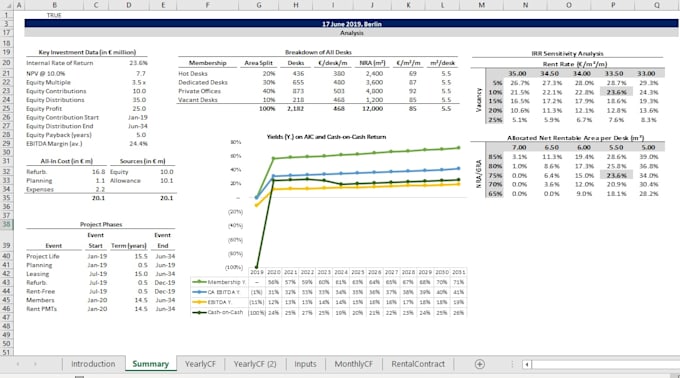
Task: Click the total desks value 2,182
Action: [295, 108]
